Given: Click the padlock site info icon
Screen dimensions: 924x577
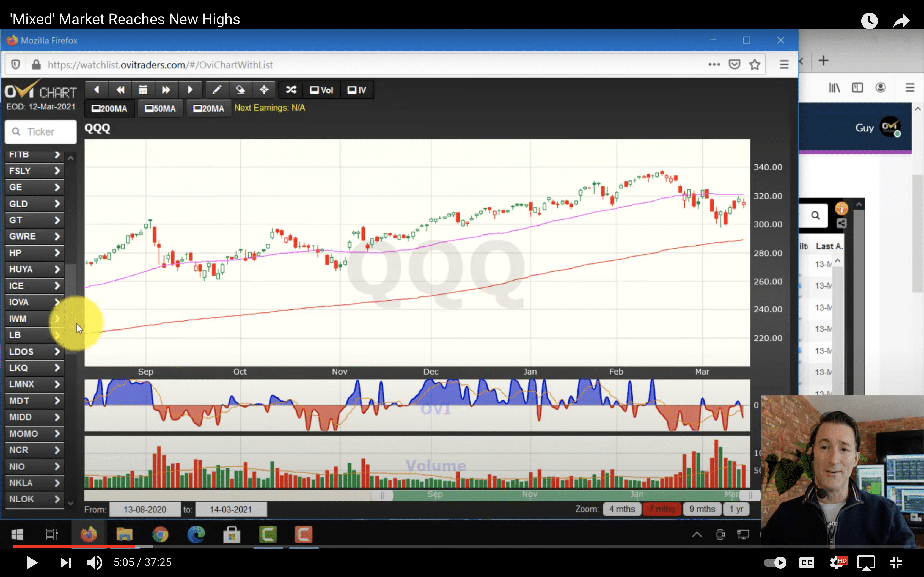Looking at the screenshot, I should point(36,64).
